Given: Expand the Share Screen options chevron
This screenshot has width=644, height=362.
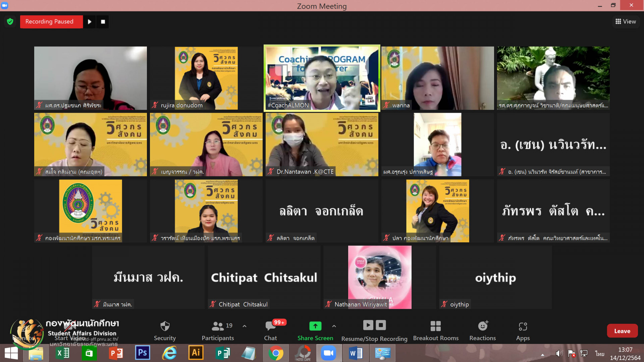Looking at the screenshot, I should coord(334,326).
